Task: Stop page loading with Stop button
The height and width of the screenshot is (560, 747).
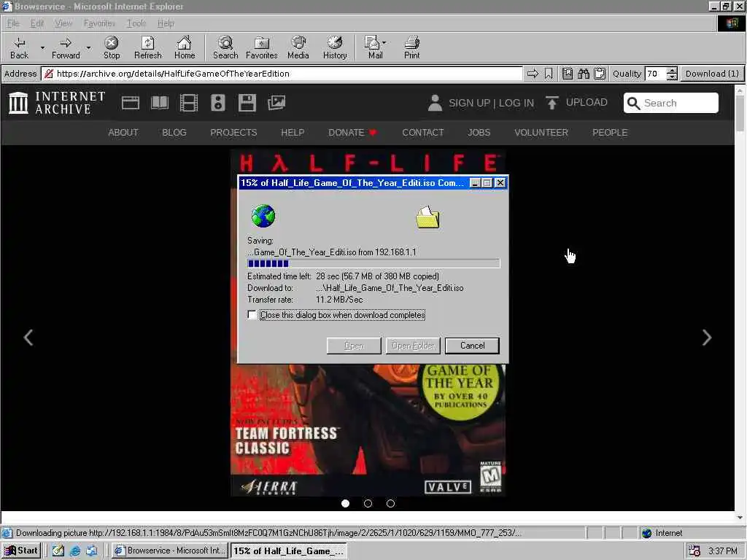Action: [112, 48]
